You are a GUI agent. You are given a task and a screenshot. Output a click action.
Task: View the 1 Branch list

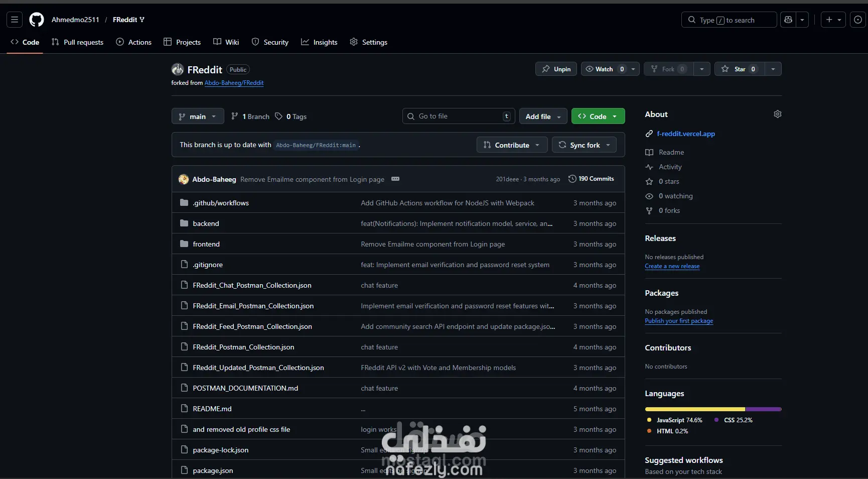[250, 116]
